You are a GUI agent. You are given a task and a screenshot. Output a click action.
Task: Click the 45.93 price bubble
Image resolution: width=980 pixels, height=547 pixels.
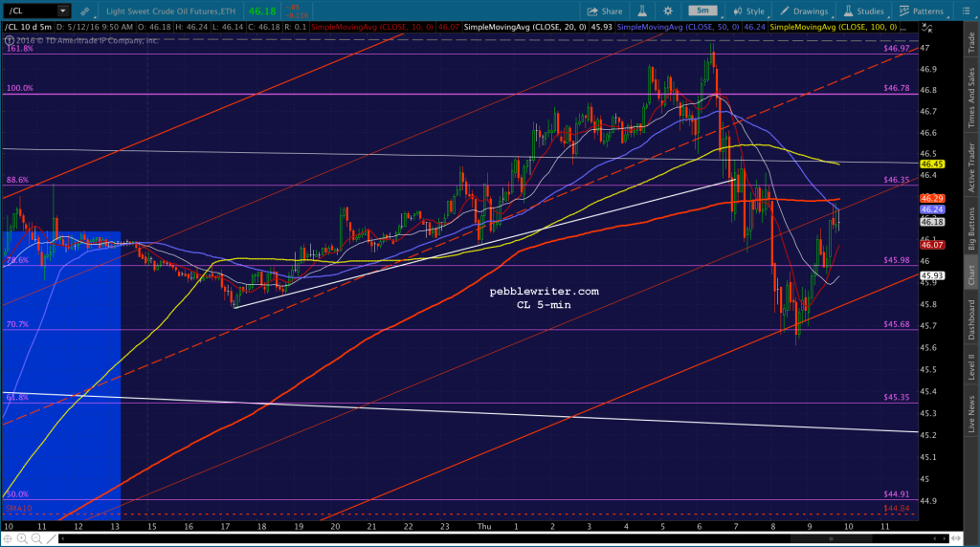932,275
